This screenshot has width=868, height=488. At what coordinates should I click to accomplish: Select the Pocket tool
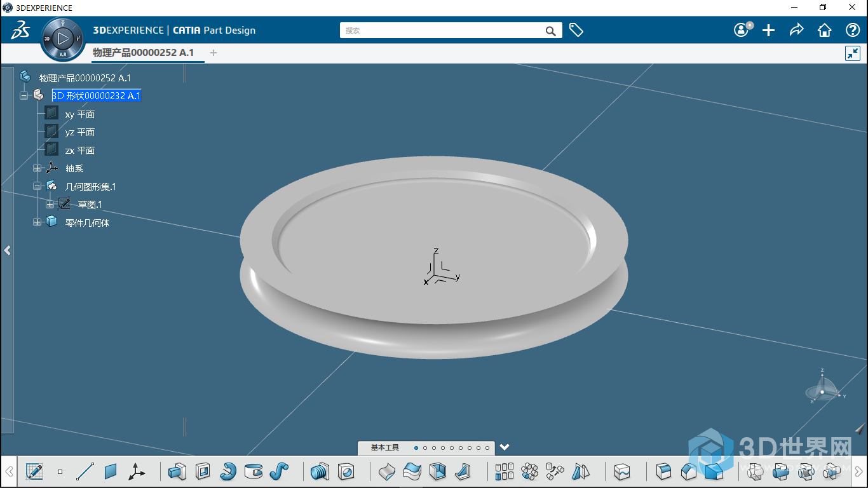tap(203, 471)
